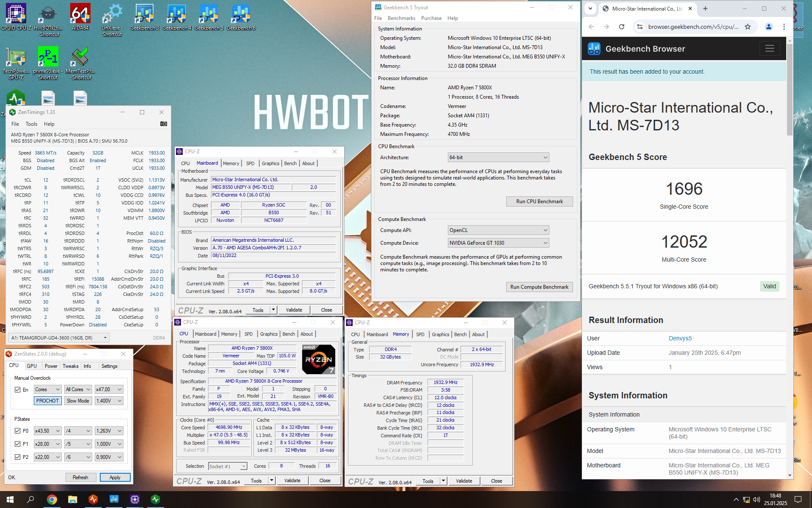The image size is (812, 508).
Task: Open the Compute API OpenCL dropdown
Action: coord(498,230)
